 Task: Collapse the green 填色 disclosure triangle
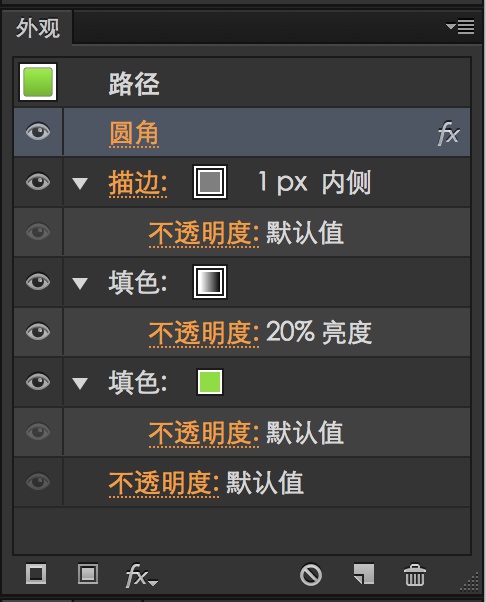[x=80, y=383]
